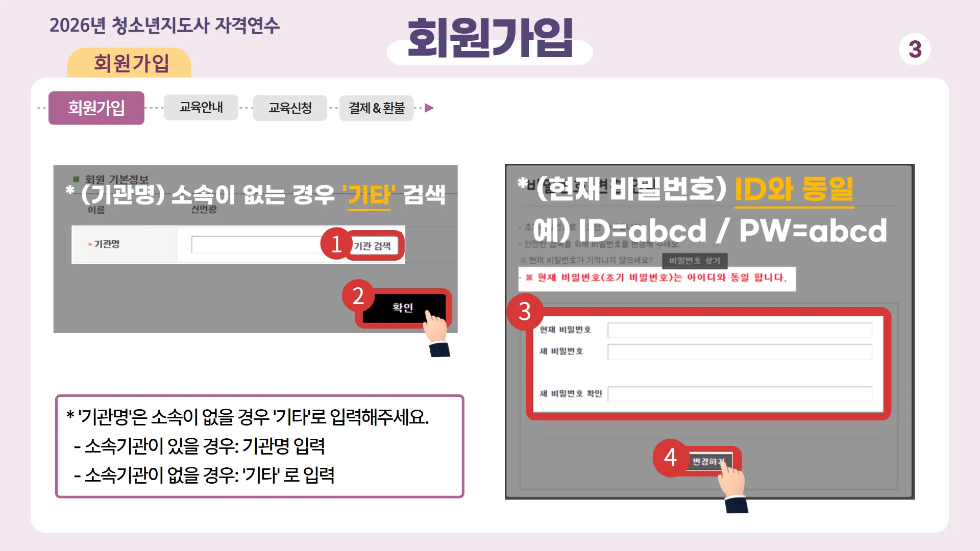Screen dimensions: 980x551
Task: Click the 새 비밀번호 input field
Action: [740, 352]
